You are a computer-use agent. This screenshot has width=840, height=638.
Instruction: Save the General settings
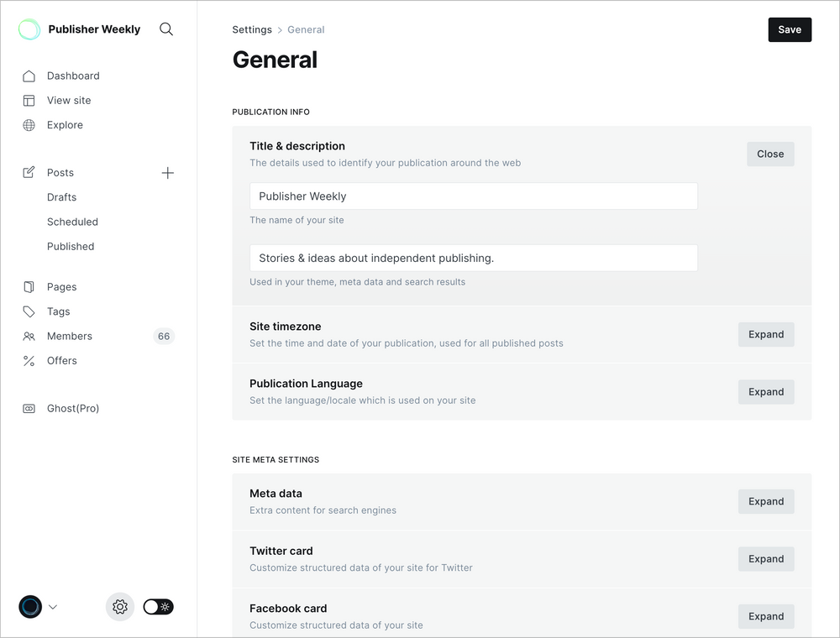click(789, 29)
